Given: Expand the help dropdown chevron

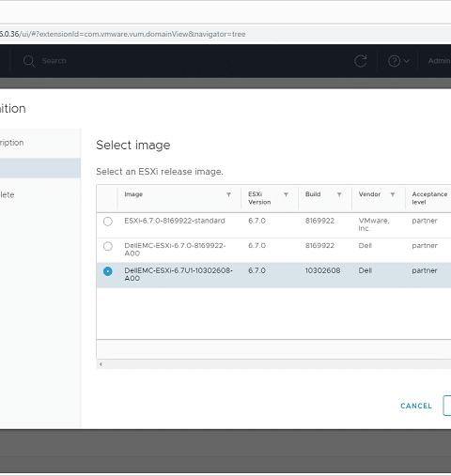Looking at the screenshot, I should pyautogui.click(x=406, y=61).
